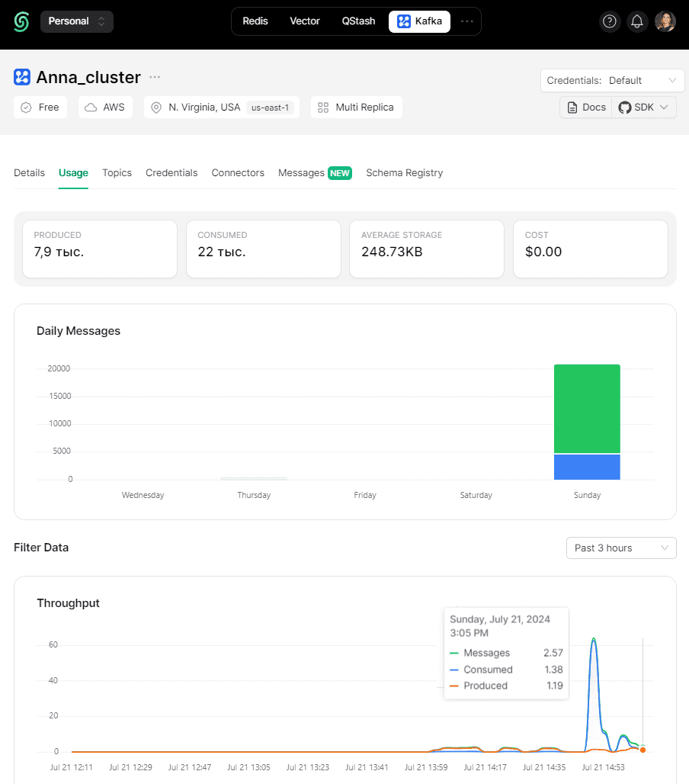Click the Multi Replica grid icon
The width and height of the screenshot is (689, 784).
[x=323, y=108]
